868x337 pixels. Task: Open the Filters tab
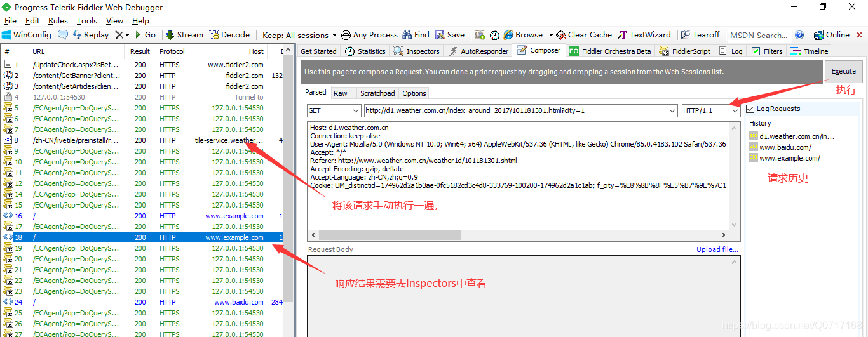click(768, 51)
